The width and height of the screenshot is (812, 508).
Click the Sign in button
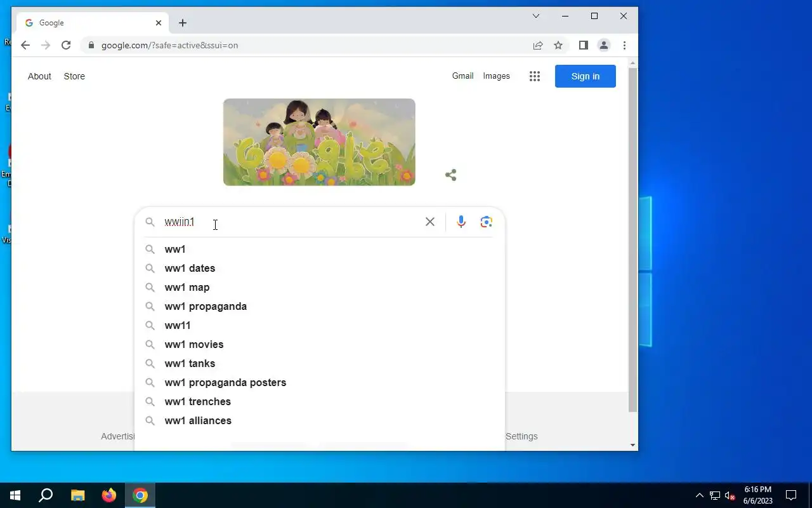[585, 76]
